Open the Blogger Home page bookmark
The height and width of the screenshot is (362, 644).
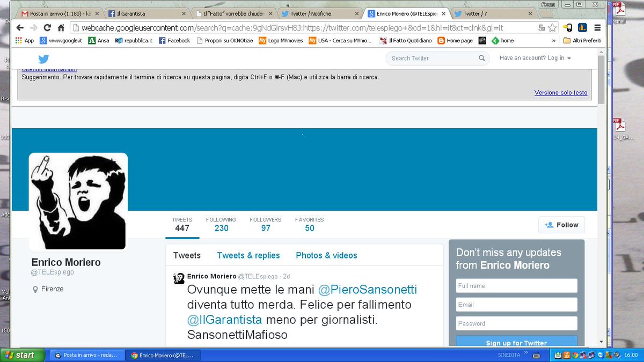[x=455, y=40]
